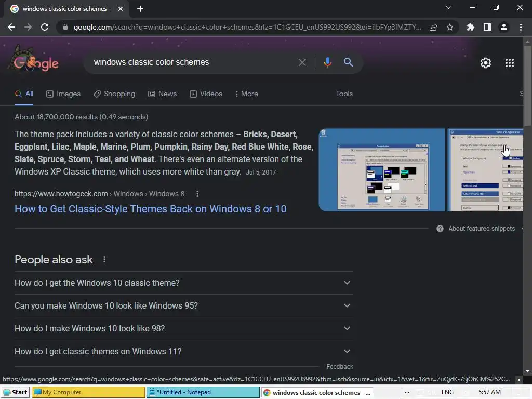532x399 pixels.
Task: Click the padlock site info icon
Action: coord(65,27)
